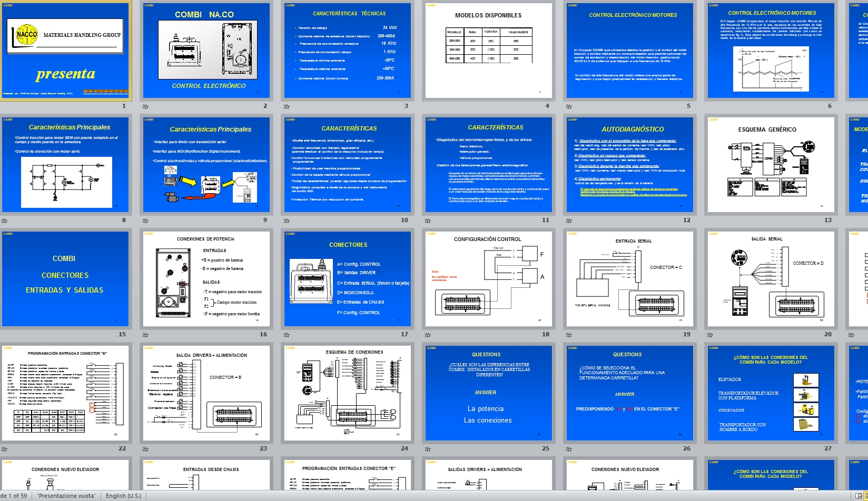This screenshot has height=501, width=868.
Task: Select the 'ESQUEMA DE CONEXIONES' slide
Action: [x=348, y=393]
